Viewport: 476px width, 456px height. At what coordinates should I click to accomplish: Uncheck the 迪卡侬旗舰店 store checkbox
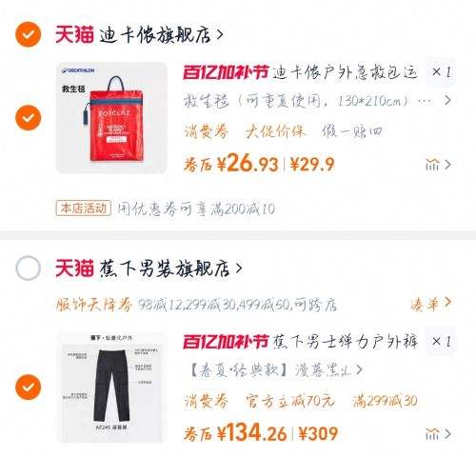pos(29,34)
